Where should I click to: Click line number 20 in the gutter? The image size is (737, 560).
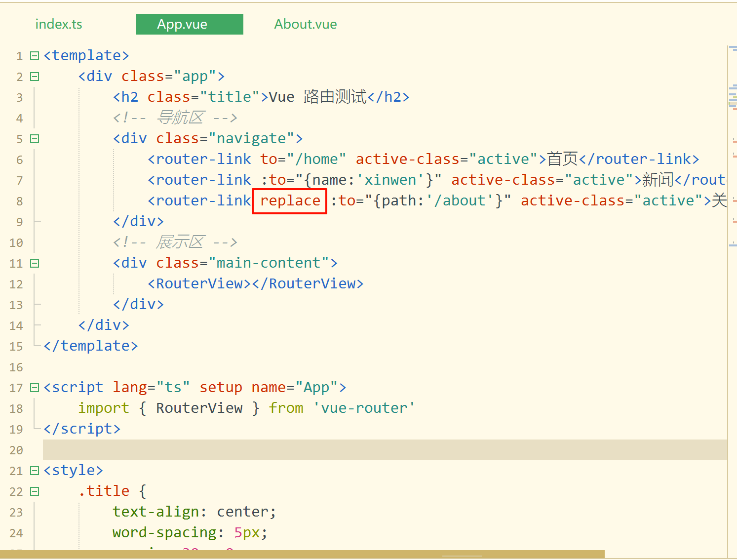tap(16, 450)
